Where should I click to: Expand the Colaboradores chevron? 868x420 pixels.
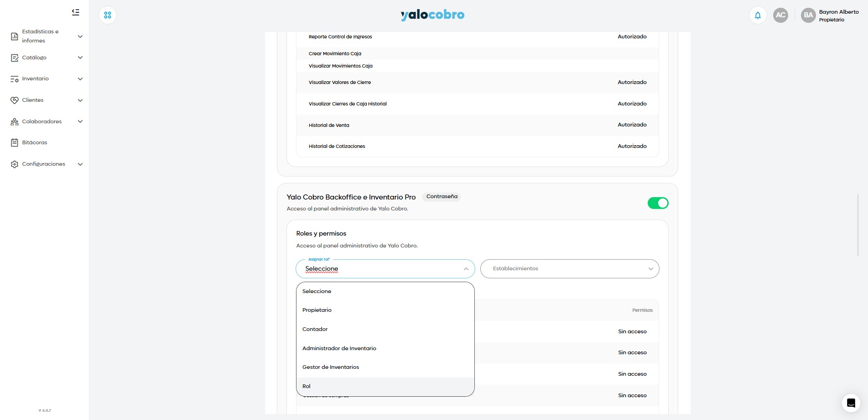[x=80, y=121]
